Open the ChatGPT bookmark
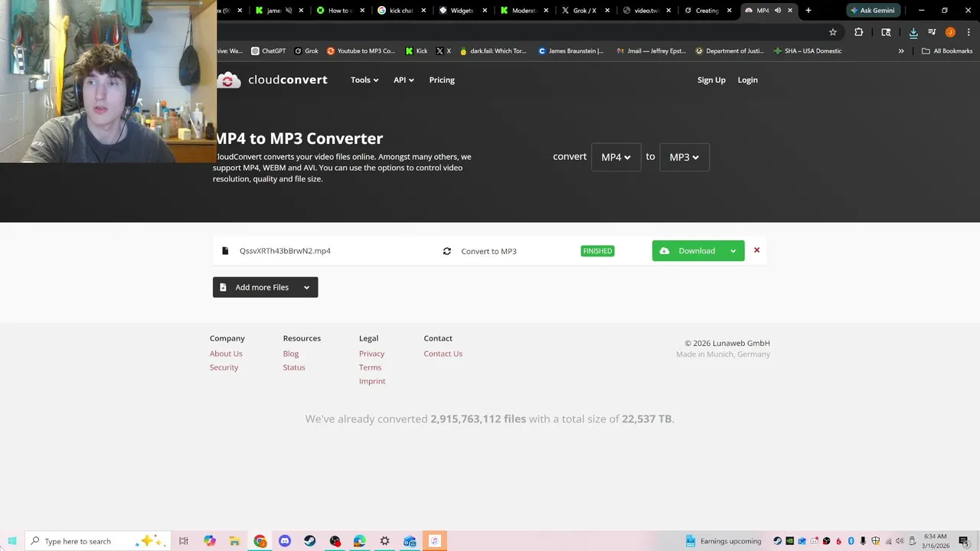This screenshot has height=551, width=980. click(x=269, y=51)
